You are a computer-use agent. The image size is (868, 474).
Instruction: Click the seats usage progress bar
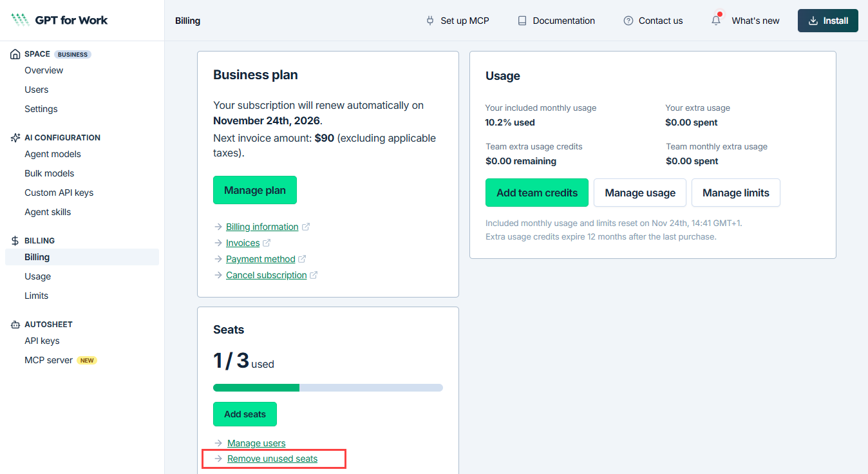click(x=328, y=388)
